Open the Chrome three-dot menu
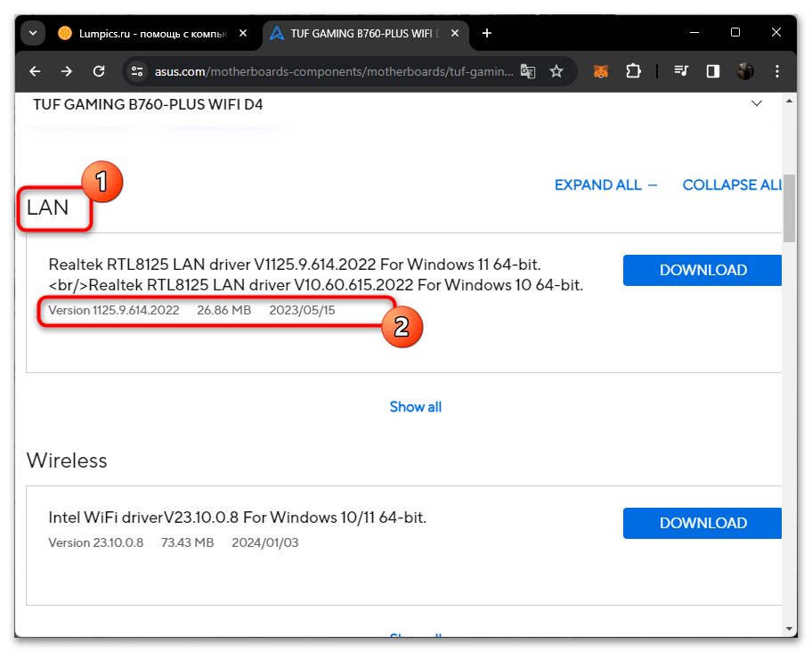This screenshot has width=812, height=652. click(777, 71)
